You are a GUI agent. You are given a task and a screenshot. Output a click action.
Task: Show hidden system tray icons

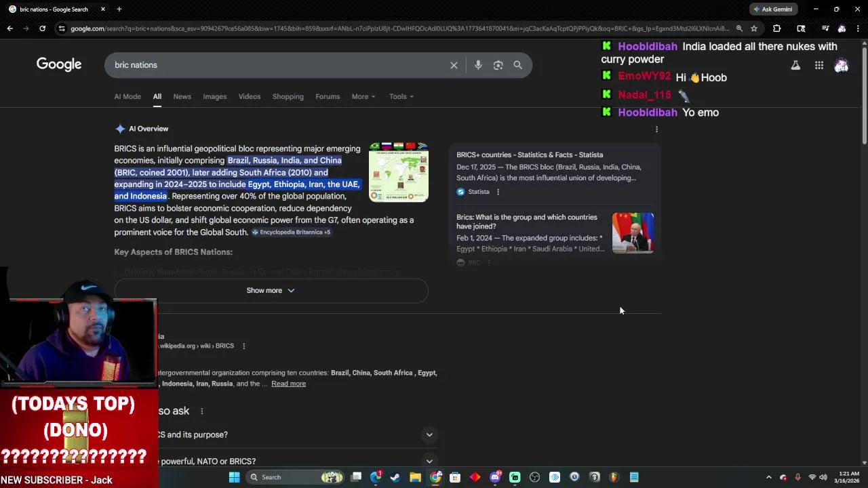(768, 477)
